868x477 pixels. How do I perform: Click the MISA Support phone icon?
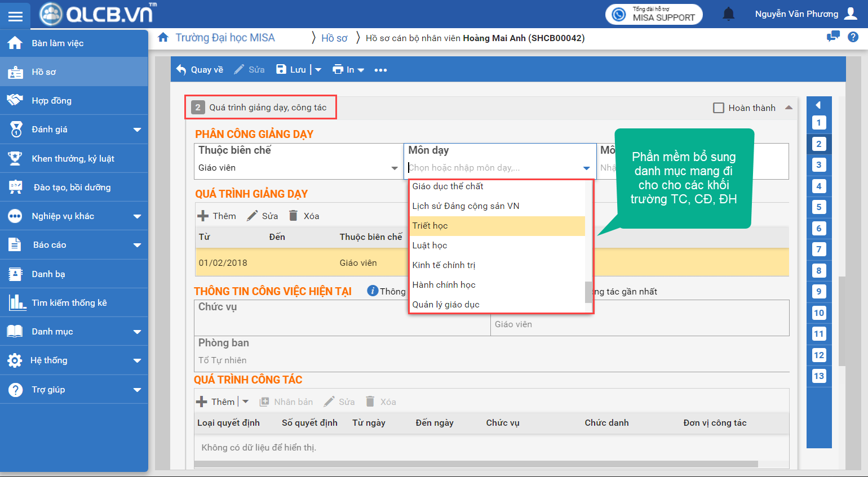click(x=619, y=15)
